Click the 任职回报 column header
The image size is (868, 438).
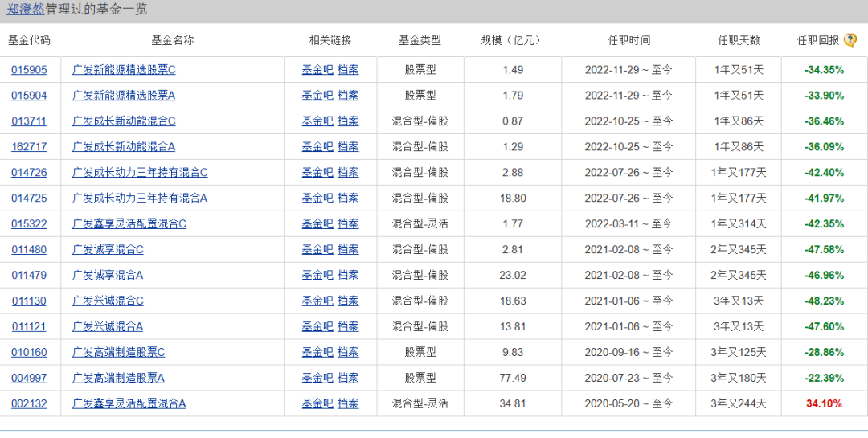[x=817, y=40]
